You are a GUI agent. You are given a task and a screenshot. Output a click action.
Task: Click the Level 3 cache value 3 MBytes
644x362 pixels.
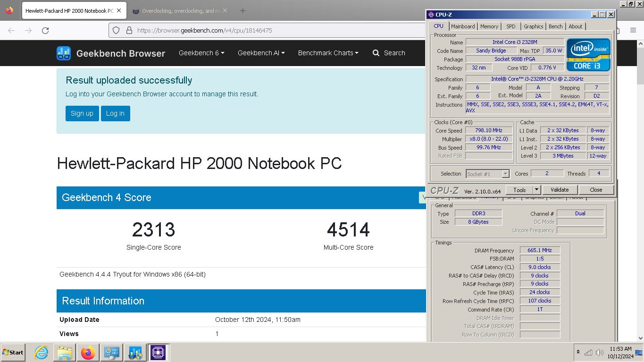(x=563, y=156)
